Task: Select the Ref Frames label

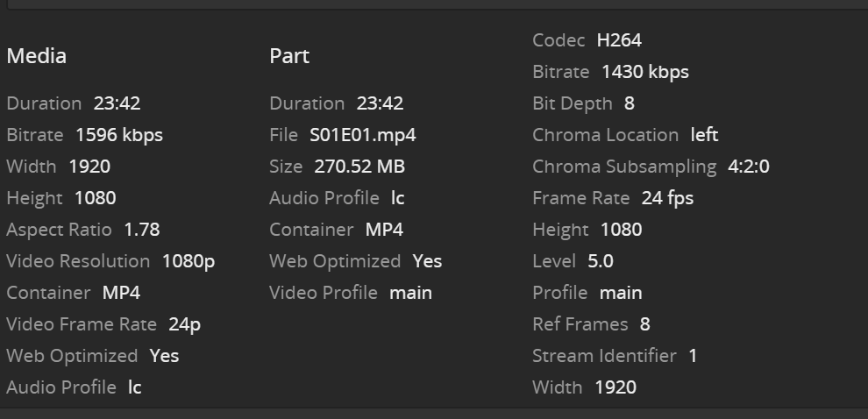Action: [x=580, y=324]
